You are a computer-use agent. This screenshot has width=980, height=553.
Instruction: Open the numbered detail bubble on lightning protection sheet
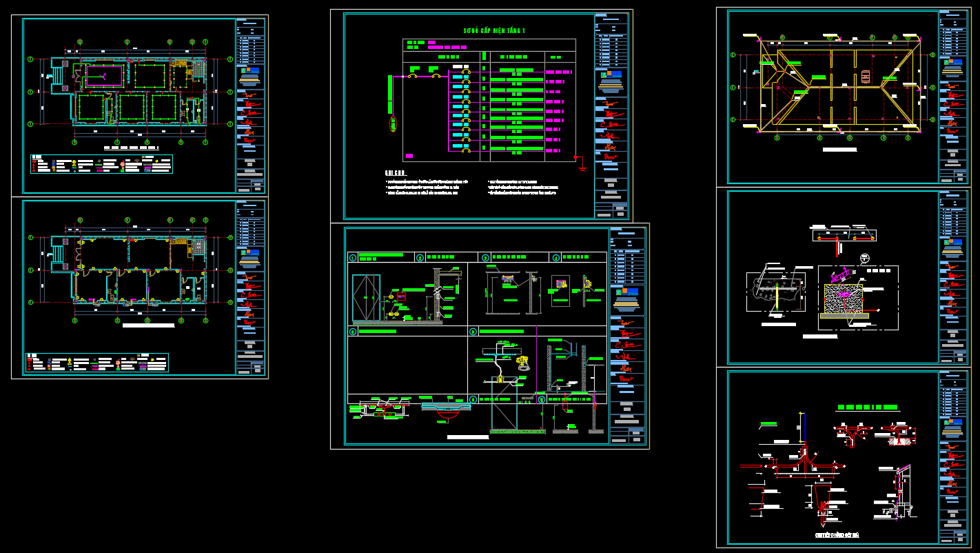(865, 257)
